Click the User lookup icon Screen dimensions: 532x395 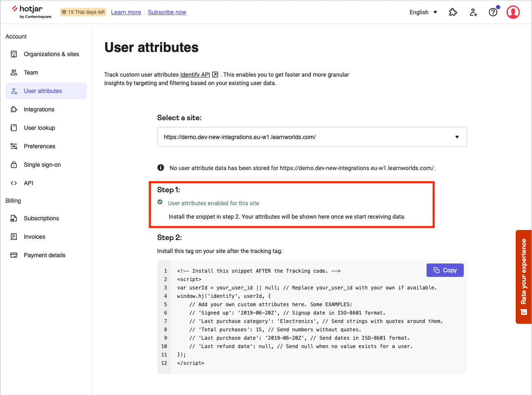point(14,128)
